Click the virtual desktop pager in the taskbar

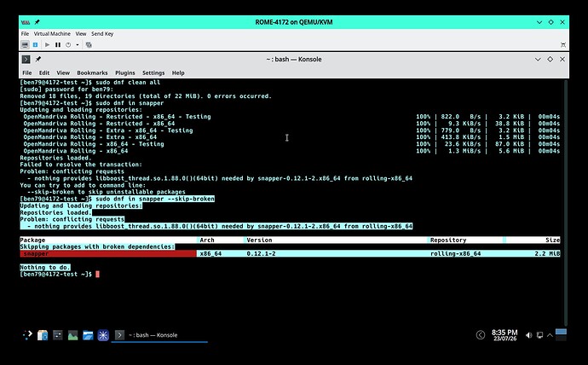tap(561, 335)
